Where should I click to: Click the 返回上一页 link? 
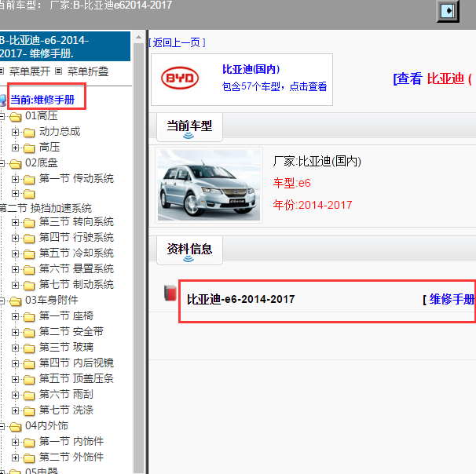[177, 42]
